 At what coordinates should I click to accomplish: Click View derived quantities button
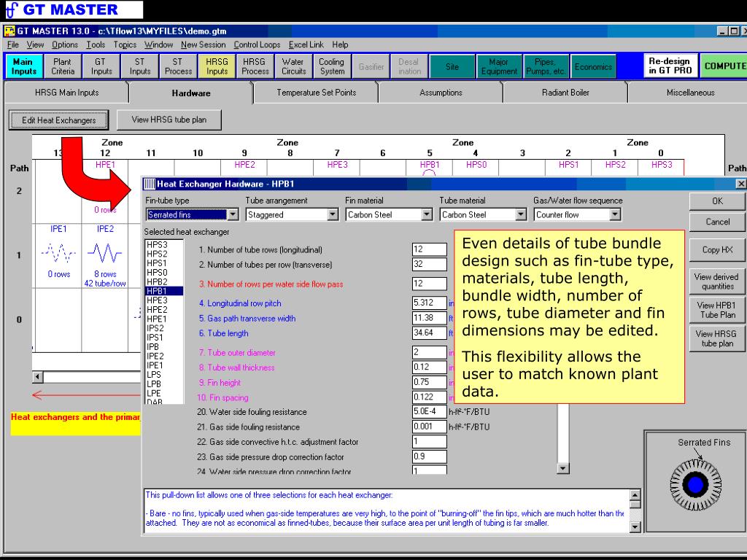[x=718, y=281]
